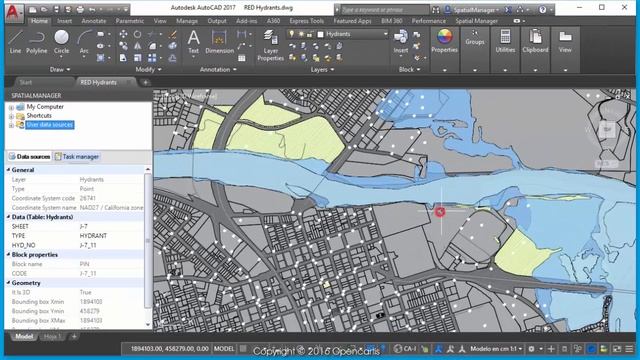Open the Annotate ribbon tab
Viewport: 640px width, 360px height.
94,21
